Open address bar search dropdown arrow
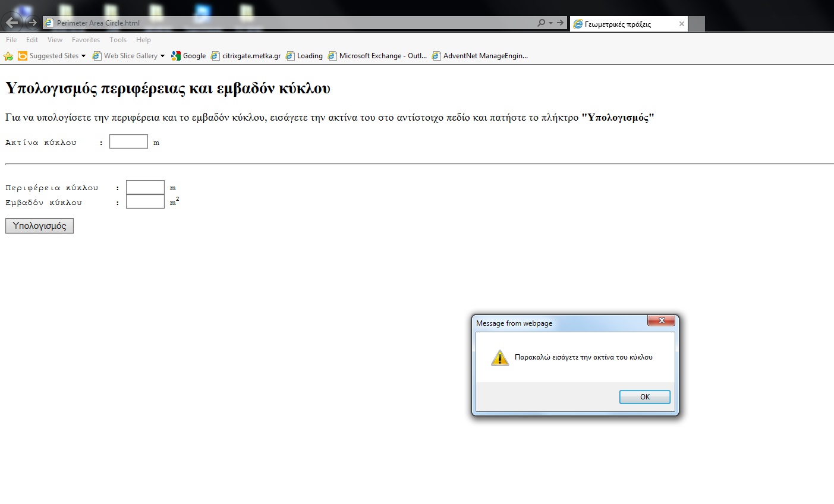This screenshot has width=834, height=504. (x=550, y=23)
